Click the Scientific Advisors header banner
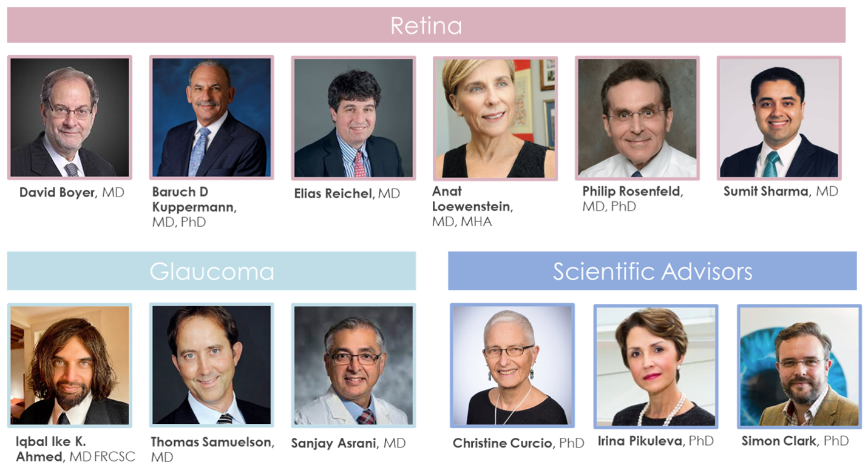Viewport: 868px width, 476px height. pyautogui.click(x=652, y=271)
